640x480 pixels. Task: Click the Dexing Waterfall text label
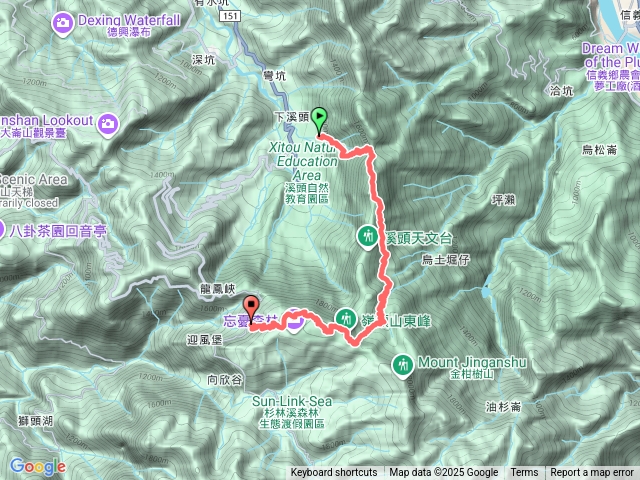pos(129,20)
